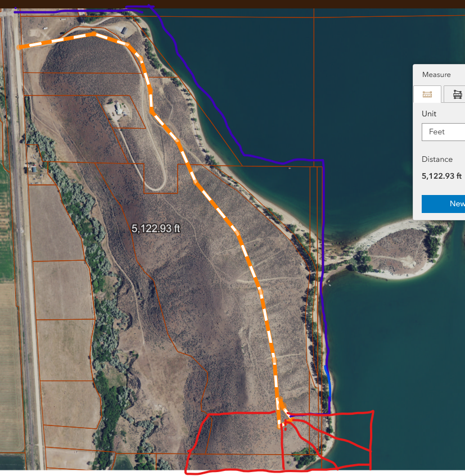Click the Measure panel title
This screenshot has width=465, height=476.
point(436,75)
